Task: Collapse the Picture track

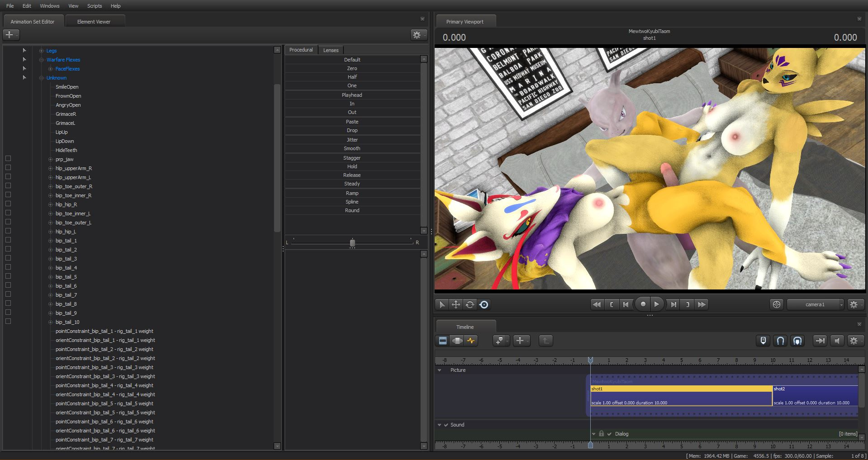Action: click(x=439, y=370)
